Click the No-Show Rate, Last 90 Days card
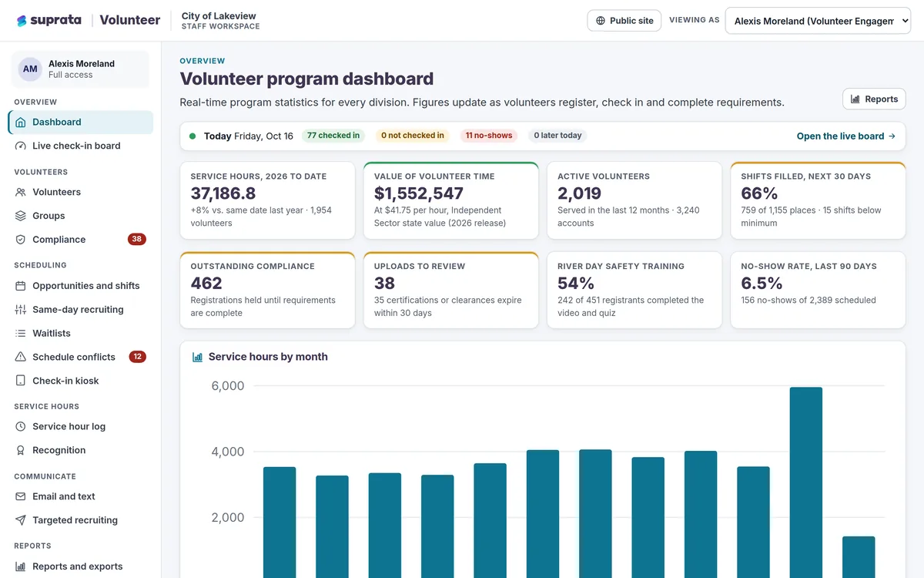Image resolution: width=924 pixels, height=578 pixels. click(818, 291)
